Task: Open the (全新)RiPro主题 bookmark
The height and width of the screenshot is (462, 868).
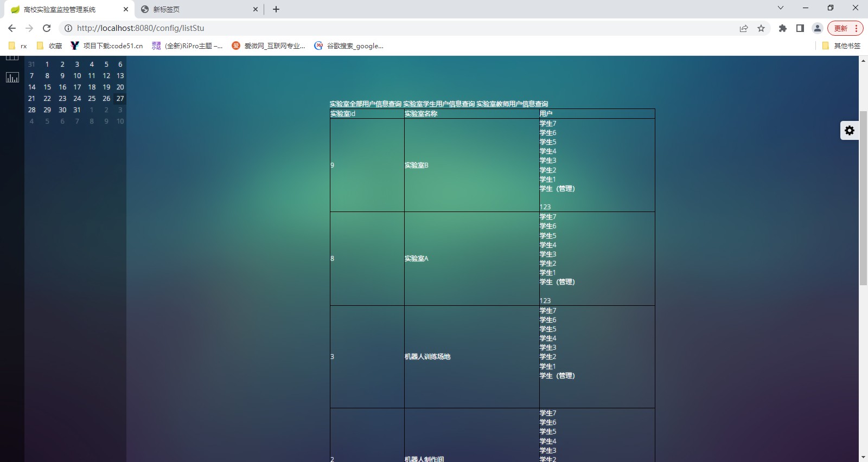Action: (187, 46)
